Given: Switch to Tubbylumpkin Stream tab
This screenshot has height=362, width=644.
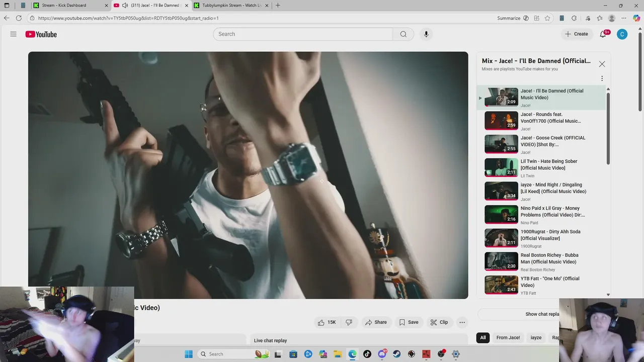Looking at the screenshot, I should [x=230, y=6].
